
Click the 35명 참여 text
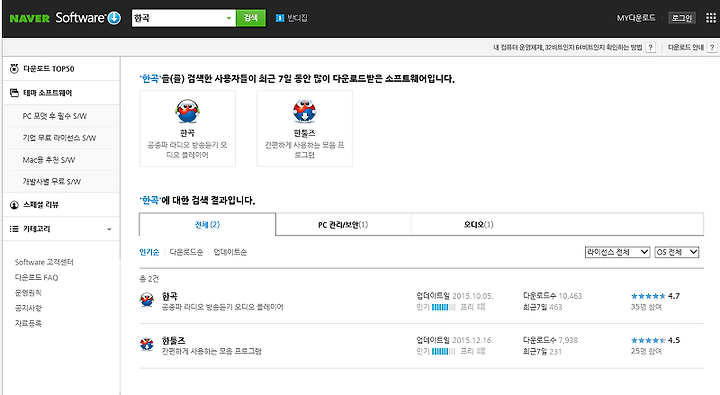pyautogui.click(x=646, y=307)
